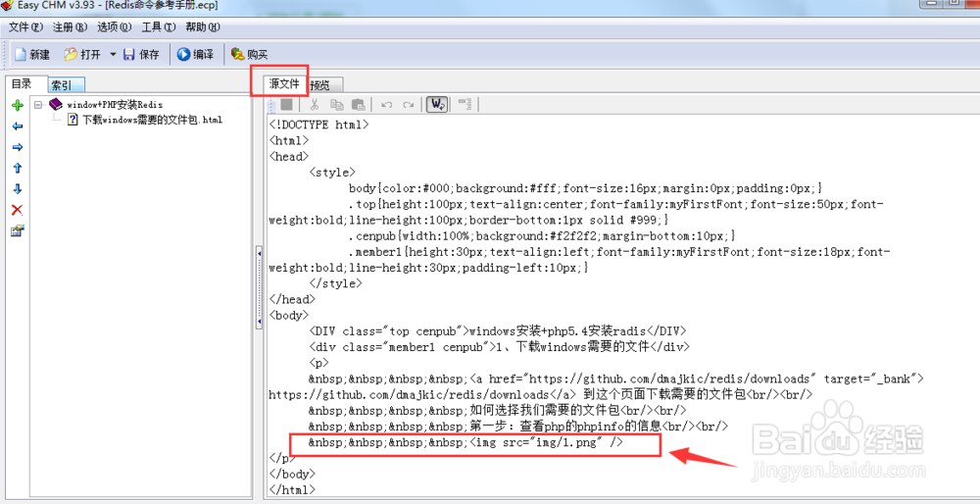Open the 注册 menu
The image size is (980, 504).
[x=70, y=26]
